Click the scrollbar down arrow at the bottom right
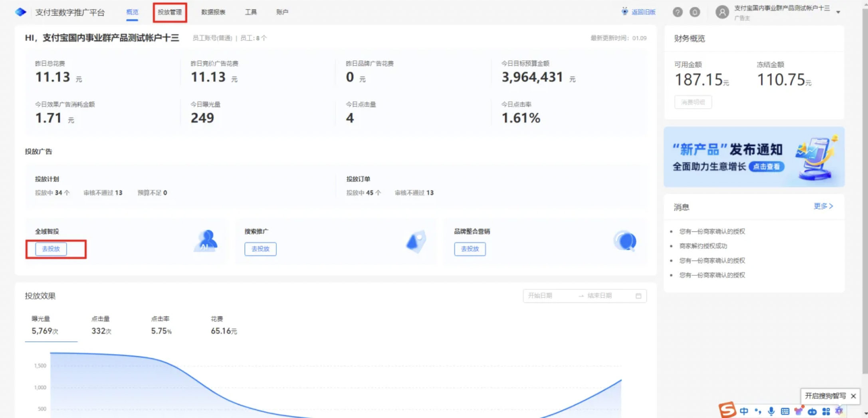The width and height of the screenshot is (868, 418). coord(865,414)
